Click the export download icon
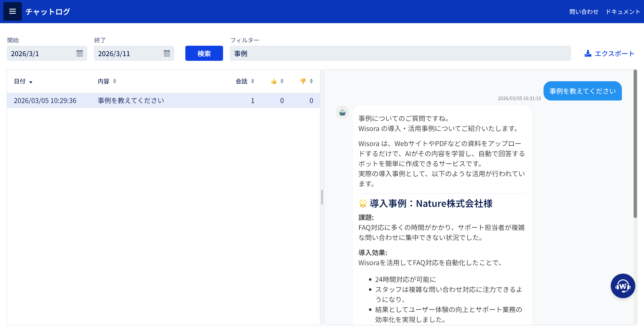The width and height of the screenshot is (644, 332). point(588,53)
